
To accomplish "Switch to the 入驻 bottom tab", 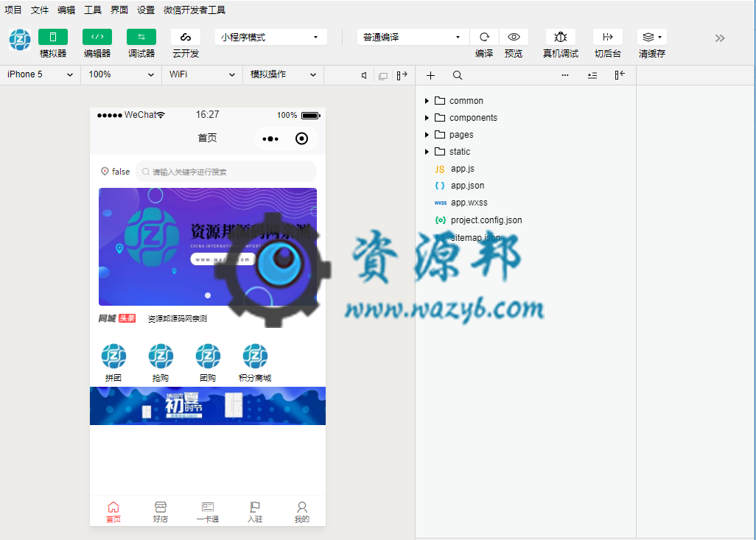I will pyautogui.click(x=255, y=512).
